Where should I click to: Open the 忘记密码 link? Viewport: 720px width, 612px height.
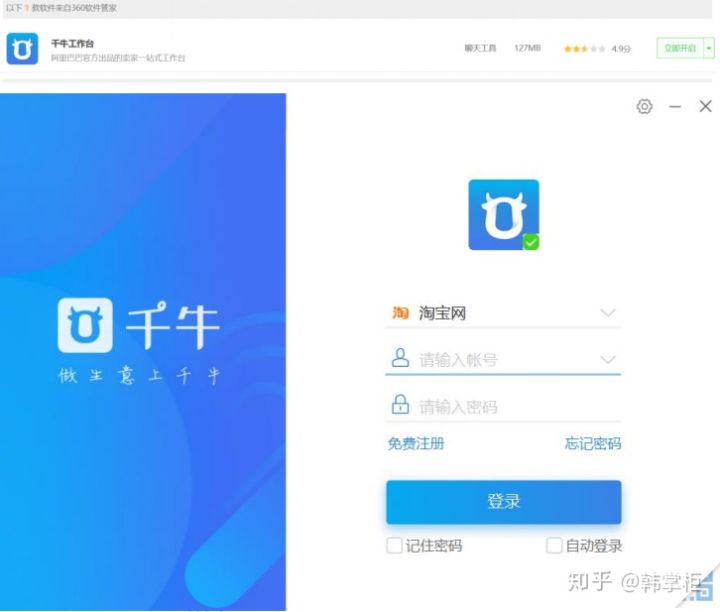click(x=593, y=444)
